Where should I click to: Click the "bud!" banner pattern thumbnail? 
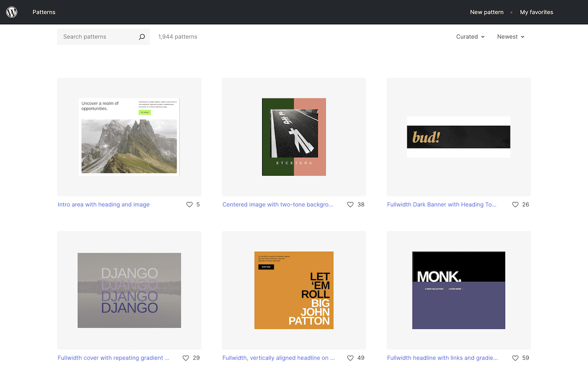(458, 137)
